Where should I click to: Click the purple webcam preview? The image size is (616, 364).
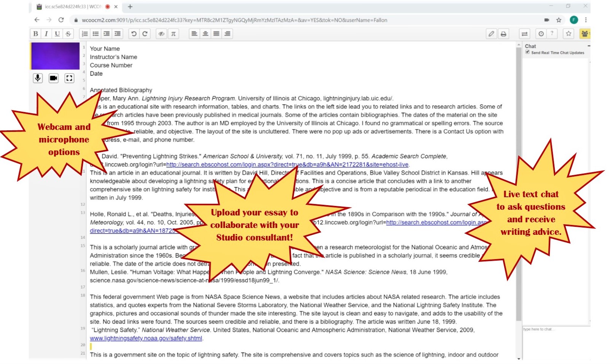[55, 56]
